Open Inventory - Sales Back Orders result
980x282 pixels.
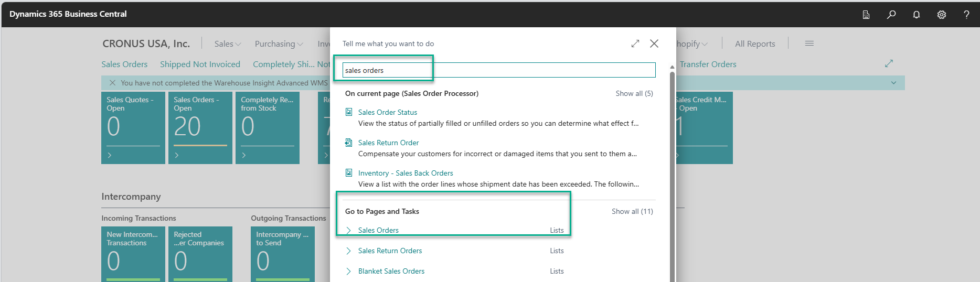406,173
